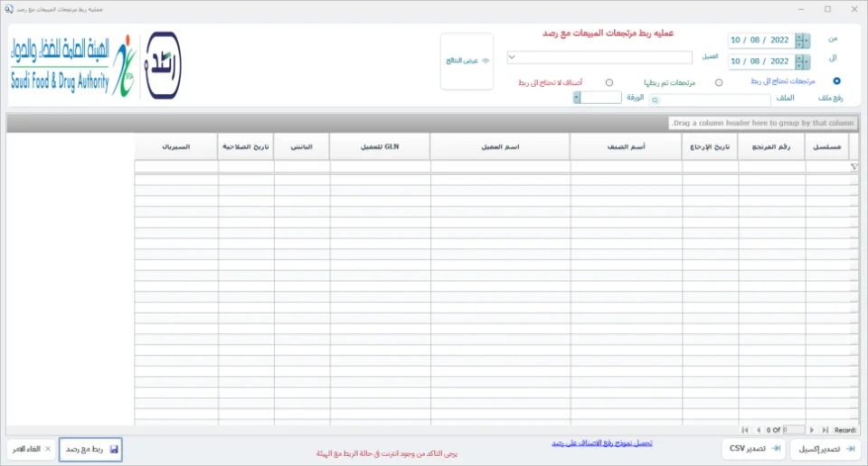Screen dimensions: 868x466
Task: Sort by الباتش column header
Action: click(x=301, y=147)
